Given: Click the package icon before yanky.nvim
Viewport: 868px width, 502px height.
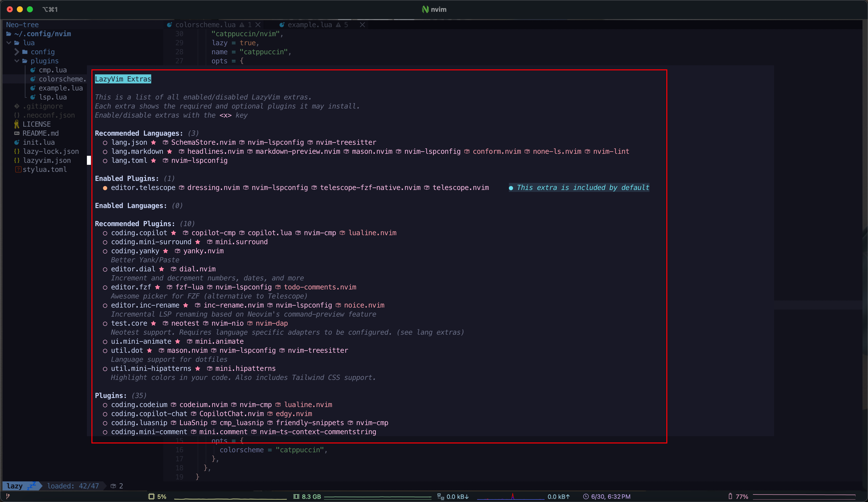Looking at the screenshot, I should 178,251.
